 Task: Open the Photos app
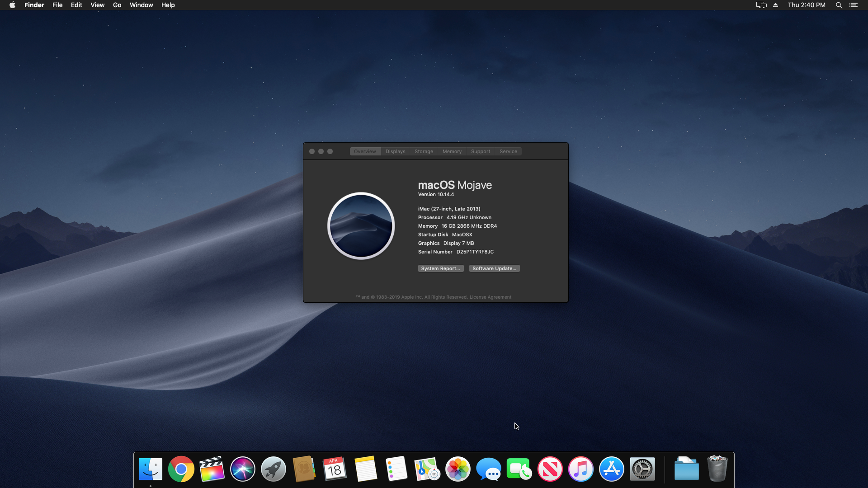pyautogui.click(x=458, y=469)
